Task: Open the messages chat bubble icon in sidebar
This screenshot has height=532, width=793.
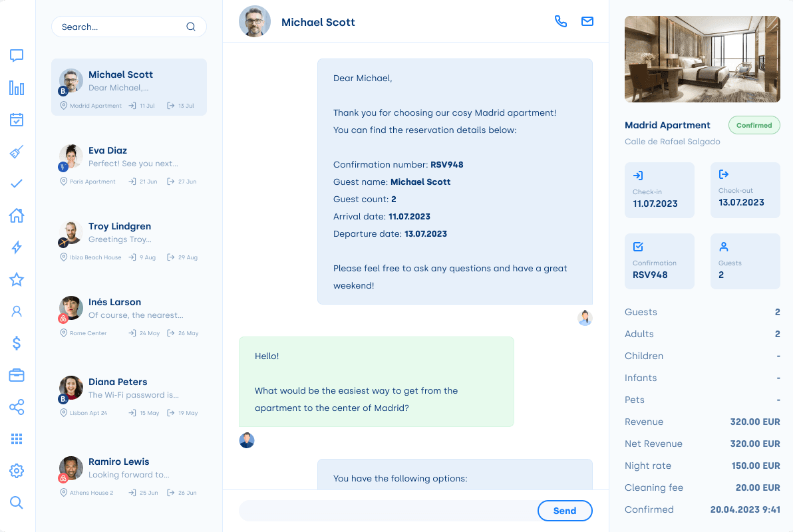Action: 17,56
